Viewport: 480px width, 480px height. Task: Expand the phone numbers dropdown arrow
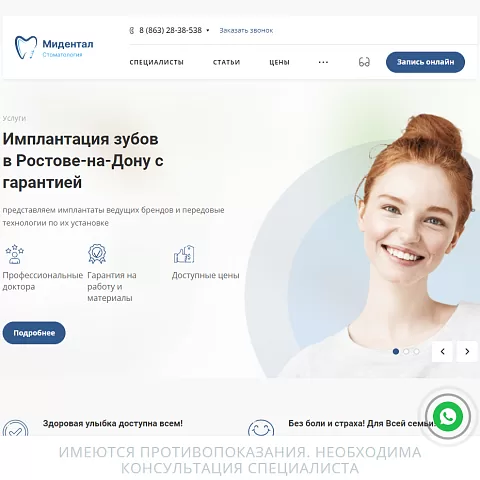point(208,30)
